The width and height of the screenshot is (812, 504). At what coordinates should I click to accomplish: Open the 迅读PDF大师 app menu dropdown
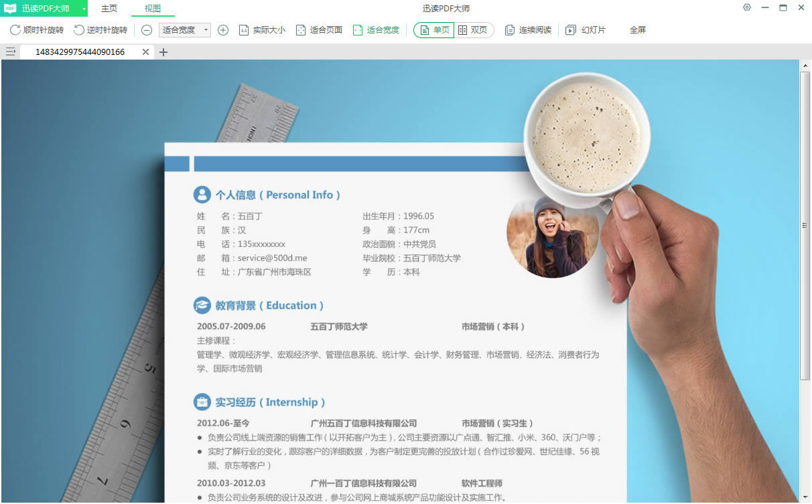tap(44, 8)
